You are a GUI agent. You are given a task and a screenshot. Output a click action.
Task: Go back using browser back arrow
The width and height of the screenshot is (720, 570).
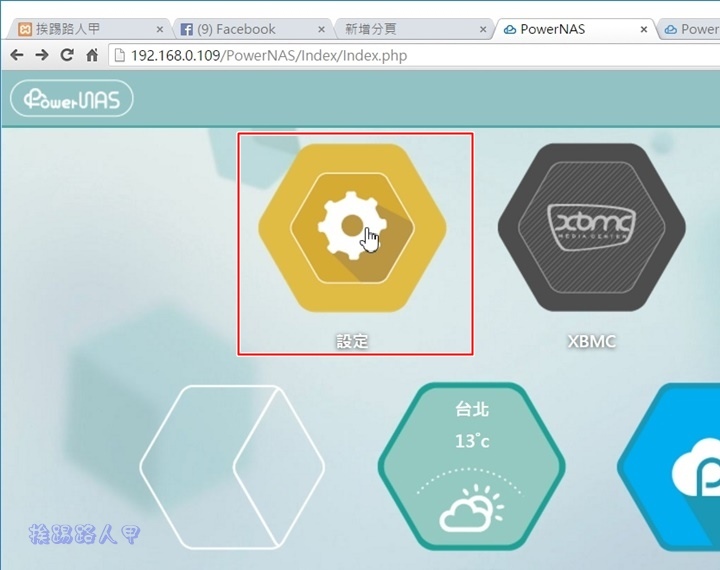tap(16, 55)
